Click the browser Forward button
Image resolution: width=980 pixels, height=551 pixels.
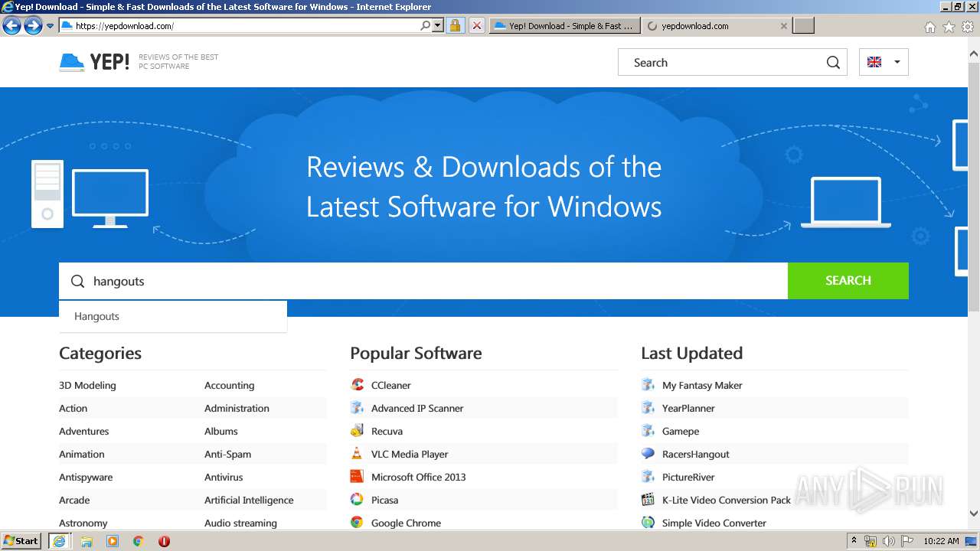click(x=33, y=26)
